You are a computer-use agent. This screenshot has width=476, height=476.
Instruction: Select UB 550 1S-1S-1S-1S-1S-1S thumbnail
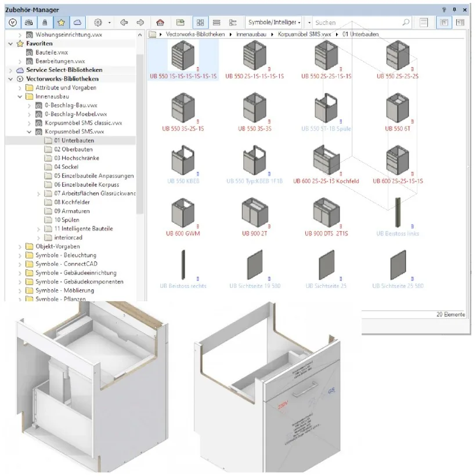[183, 60]
